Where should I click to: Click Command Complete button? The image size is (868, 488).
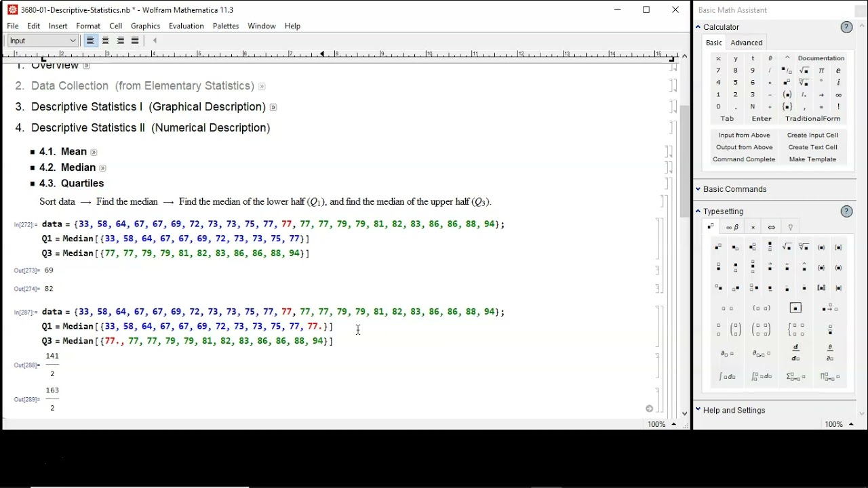[x=744, y=159]
